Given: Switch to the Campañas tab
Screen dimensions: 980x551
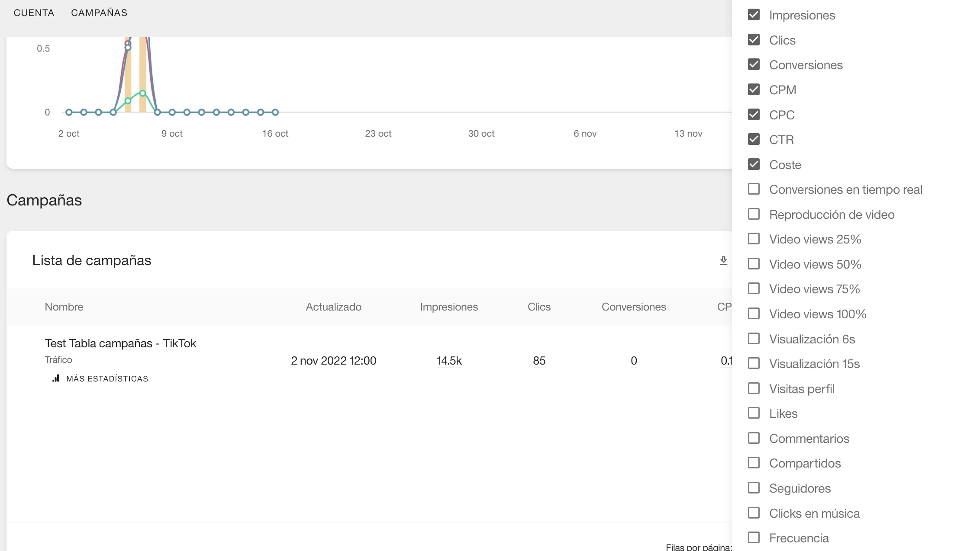Looking at the screenshot, I should pos(99,13).
